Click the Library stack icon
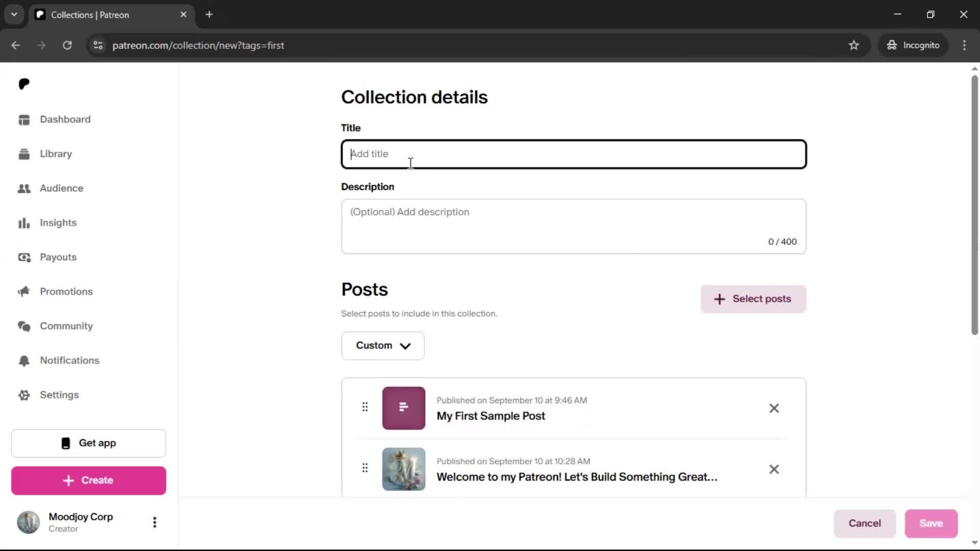This screenshot has height=551, width=980. pos(24,154)
